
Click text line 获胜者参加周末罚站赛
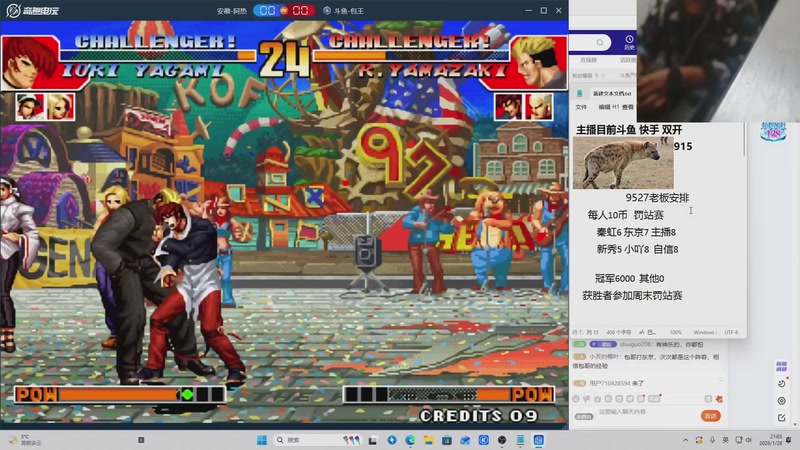point(632,295)
